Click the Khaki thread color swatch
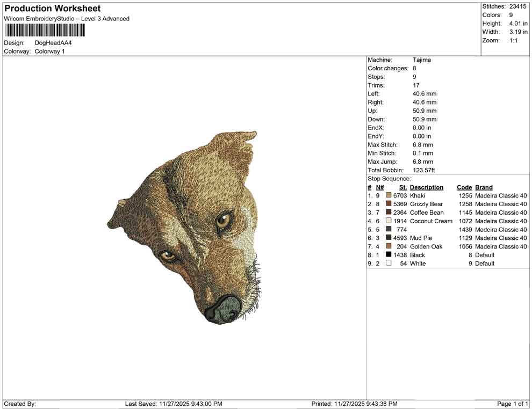The height and width of the screenshot is (409, 532). [x=388, y=195]
